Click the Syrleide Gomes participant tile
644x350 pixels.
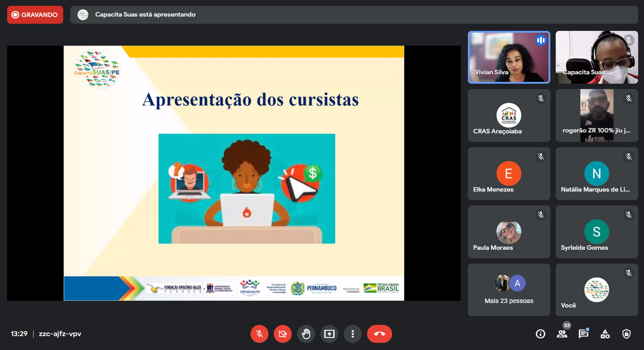(x=596, y=232)
